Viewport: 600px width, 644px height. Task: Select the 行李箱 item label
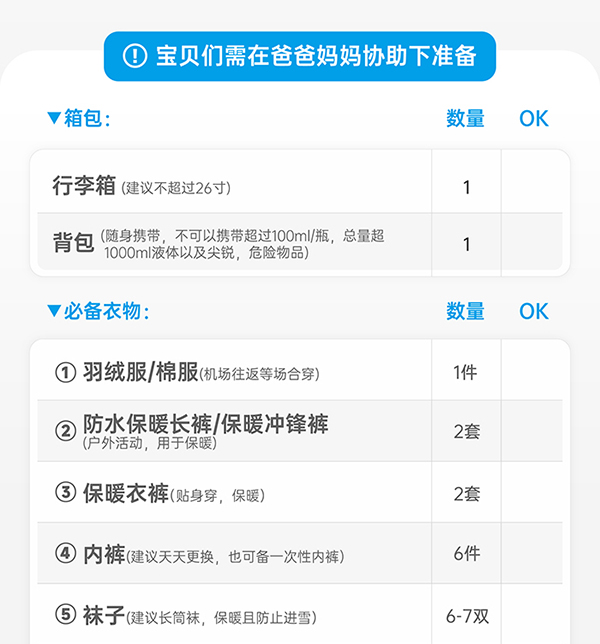(x=84, y=186)
